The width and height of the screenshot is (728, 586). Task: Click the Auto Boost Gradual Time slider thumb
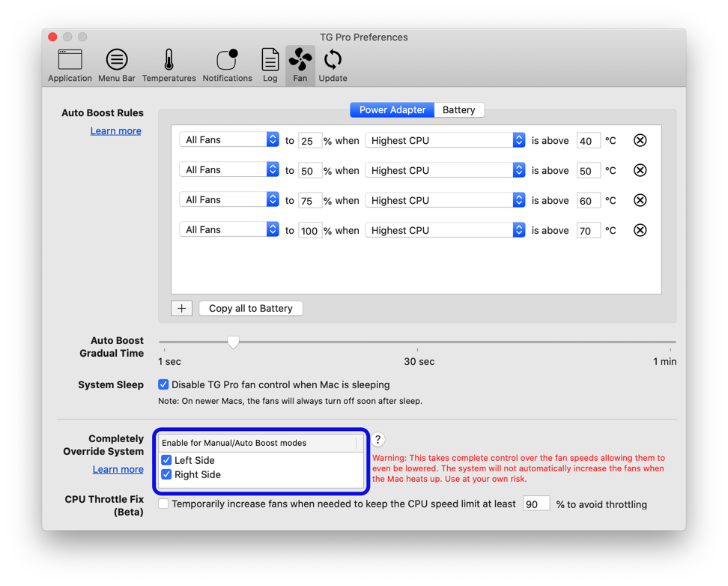pos(233,342)
